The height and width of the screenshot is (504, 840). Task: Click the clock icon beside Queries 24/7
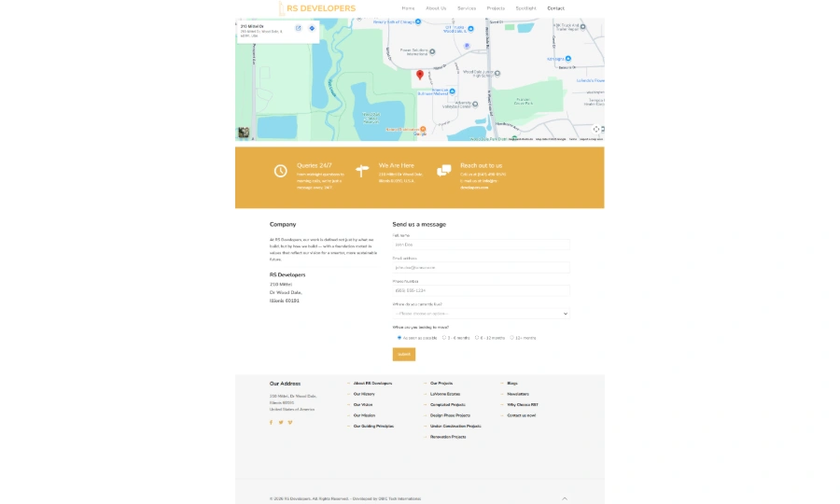tap(280, 171)
